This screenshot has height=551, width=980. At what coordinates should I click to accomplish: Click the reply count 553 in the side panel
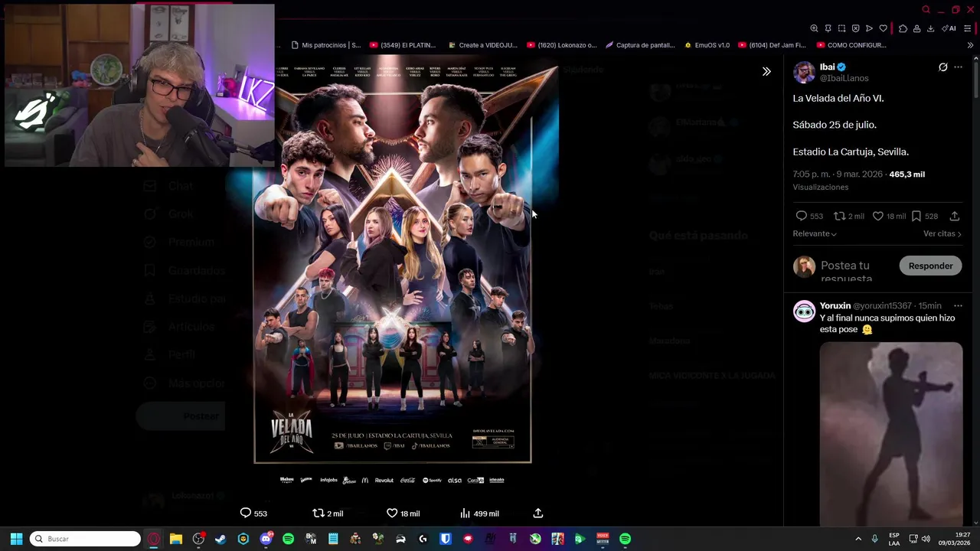809,217
